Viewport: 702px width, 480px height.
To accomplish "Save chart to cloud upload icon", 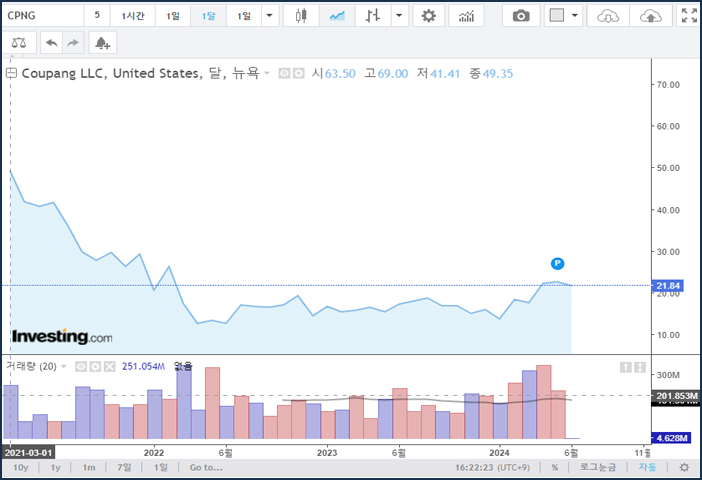I will [651, 16].
